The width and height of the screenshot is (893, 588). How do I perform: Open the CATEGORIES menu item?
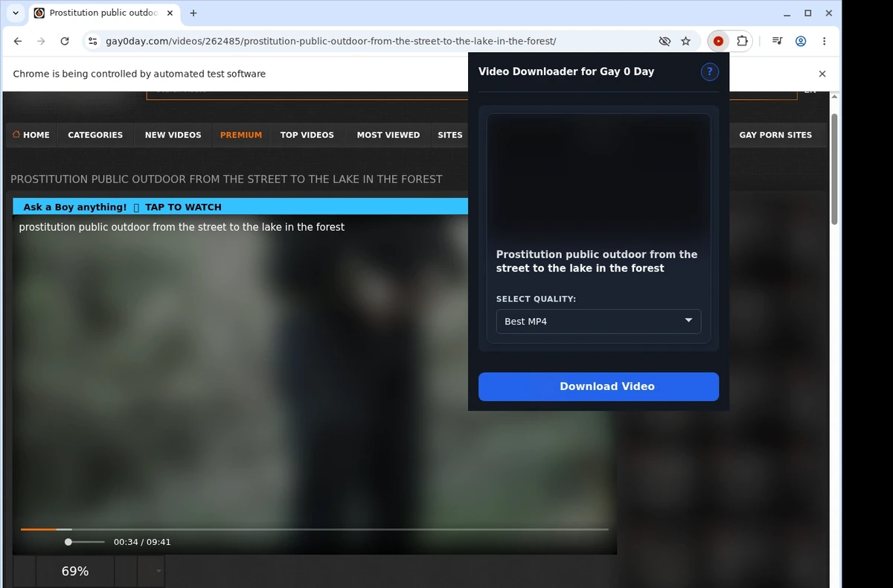(95, 135)
